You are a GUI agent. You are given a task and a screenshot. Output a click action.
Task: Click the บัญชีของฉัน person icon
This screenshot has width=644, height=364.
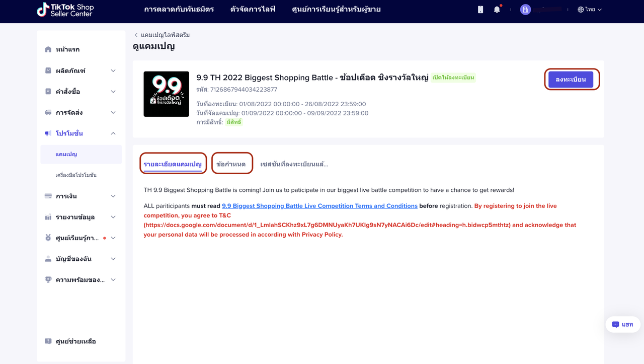point(48,259)
